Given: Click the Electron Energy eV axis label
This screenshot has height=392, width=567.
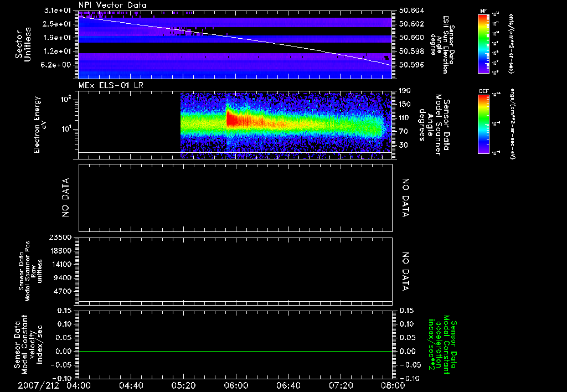Looking at the screenshot, I should click(x=41, y=125).
